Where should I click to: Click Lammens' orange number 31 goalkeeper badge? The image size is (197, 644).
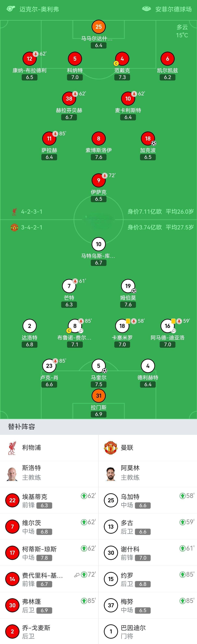(x=99, y=396)
